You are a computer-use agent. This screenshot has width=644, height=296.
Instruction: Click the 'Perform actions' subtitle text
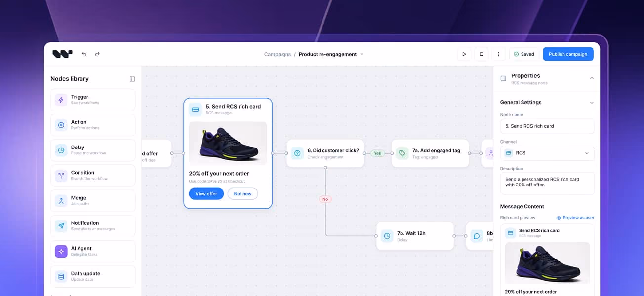tap(85, 128)
